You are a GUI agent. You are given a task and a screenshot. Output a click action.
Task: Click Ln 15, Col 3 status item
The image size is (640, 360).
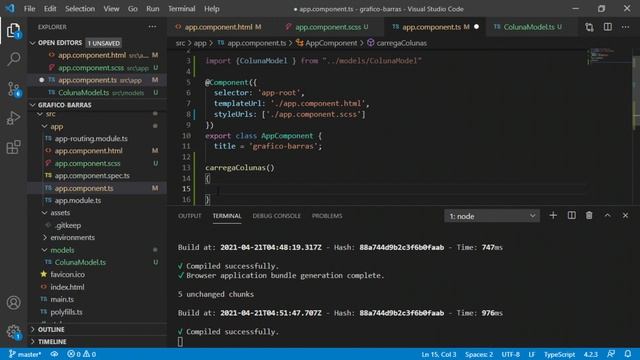click(x=439, y=354)
